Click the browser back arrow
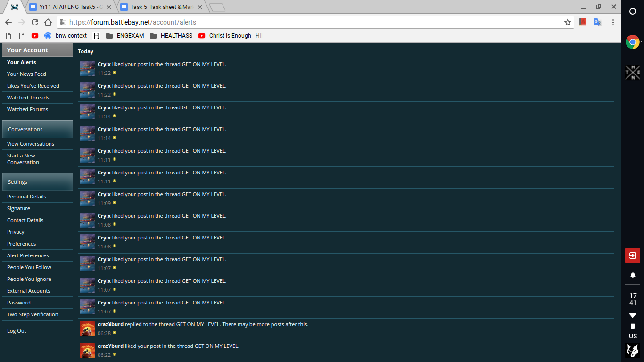Viewport: 644px width, 362px height. (8, 22)
